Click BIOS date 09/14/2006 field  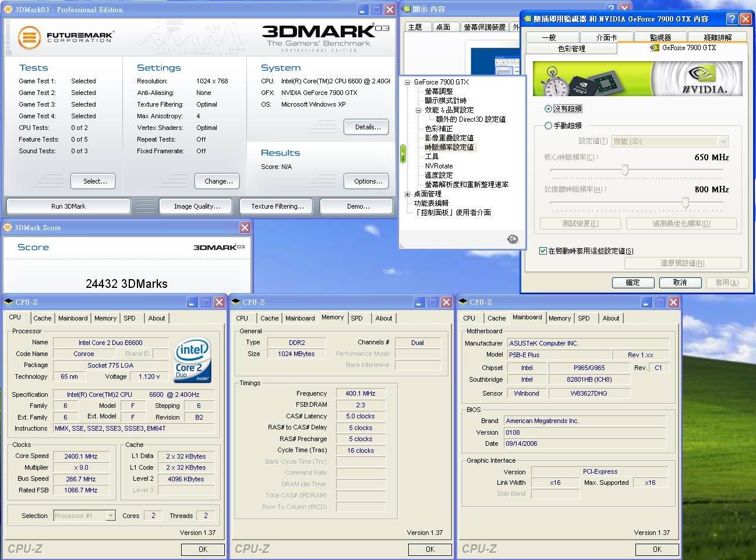pyautogui.click(x=585, y=443)
